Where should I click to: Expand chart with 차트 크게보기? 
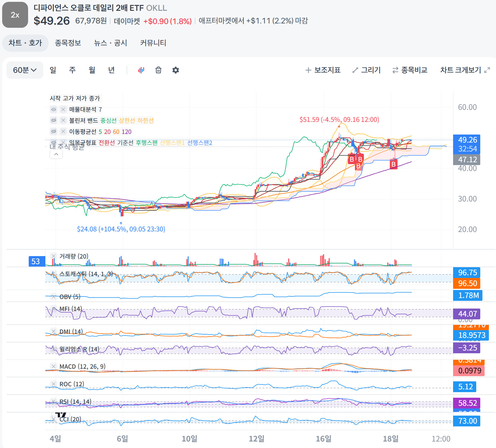coord(465,70)
